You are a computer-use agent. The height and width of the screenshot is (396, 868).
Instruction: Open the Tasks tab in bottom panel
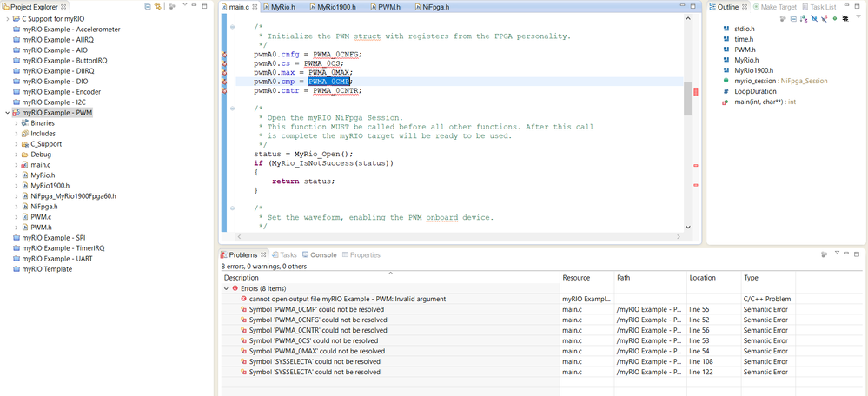pos(284,255)
